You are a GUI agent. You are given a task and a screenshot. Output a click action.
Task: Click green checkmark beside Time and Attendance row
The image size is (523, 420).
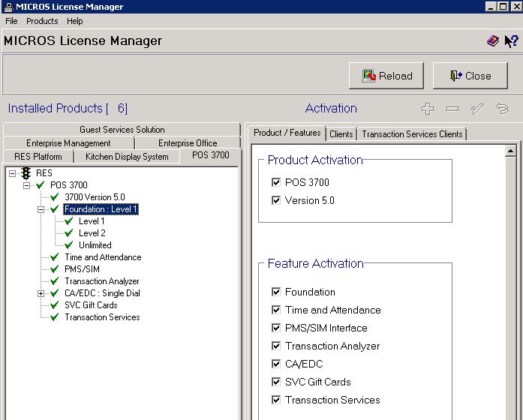[54, 257]
